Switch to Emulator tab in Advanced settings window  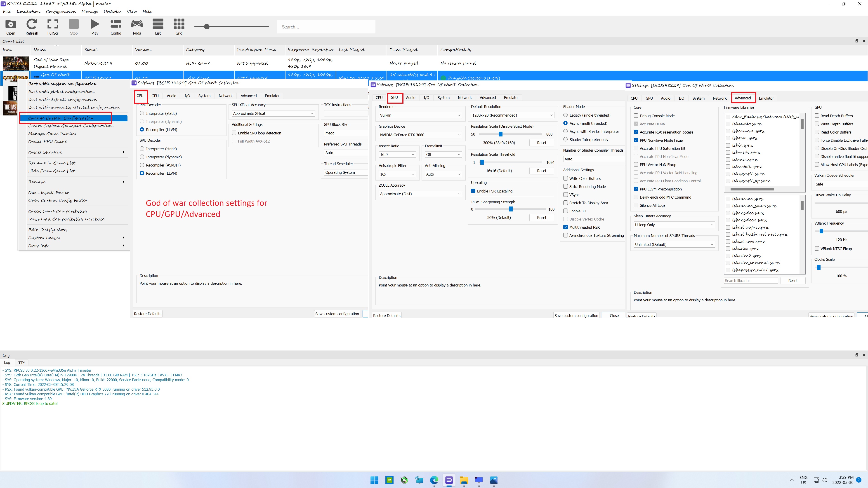point(766,98)
